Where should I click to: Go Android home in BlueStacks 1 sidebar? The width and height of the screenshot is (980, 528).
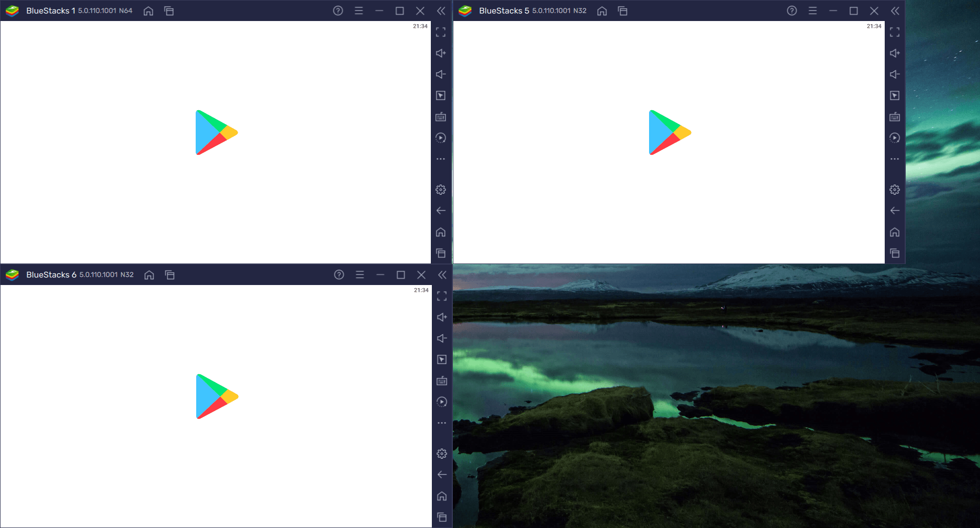pos(441,232)
